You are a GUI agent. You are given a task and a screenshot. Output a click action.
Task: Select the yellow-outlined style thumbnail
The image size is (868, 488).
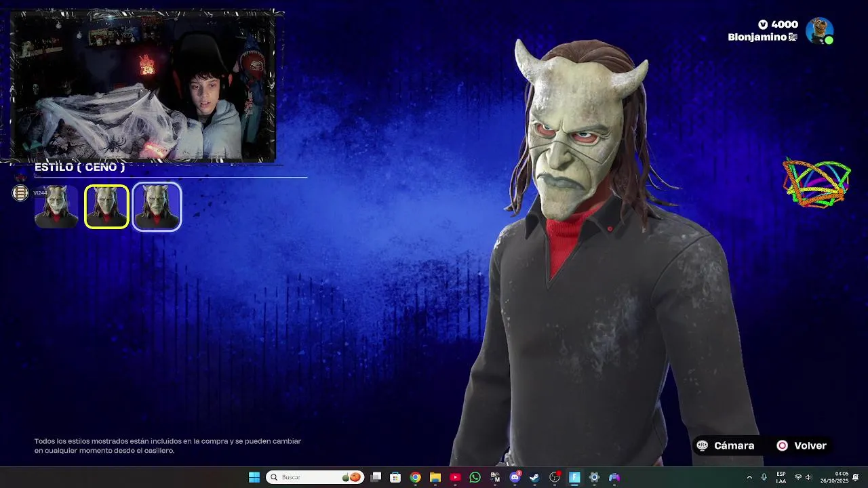(106, 207)
